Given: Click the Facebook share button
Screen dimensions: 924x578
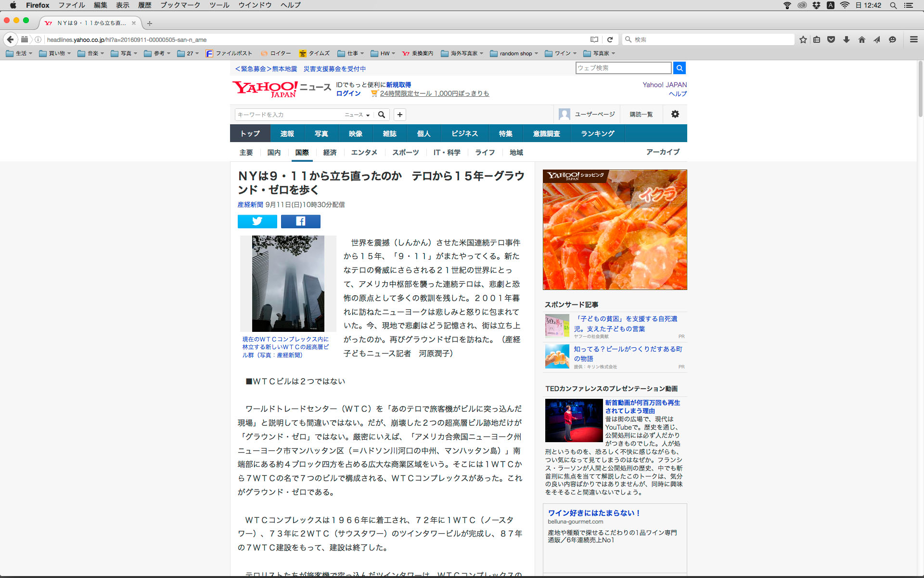Looking at the screenshot, I should click(300, 221).
